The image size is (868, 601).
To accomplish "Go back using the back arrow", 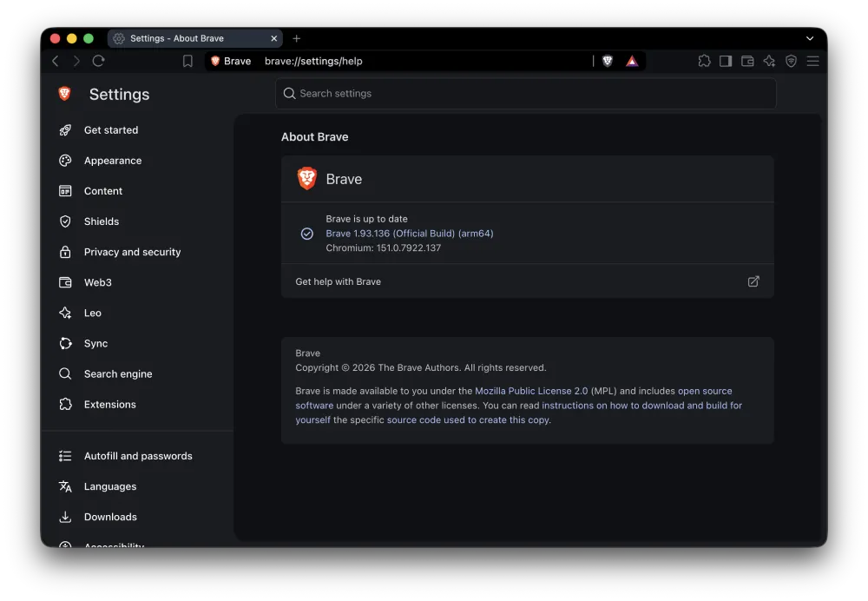I will click(56, 61).
